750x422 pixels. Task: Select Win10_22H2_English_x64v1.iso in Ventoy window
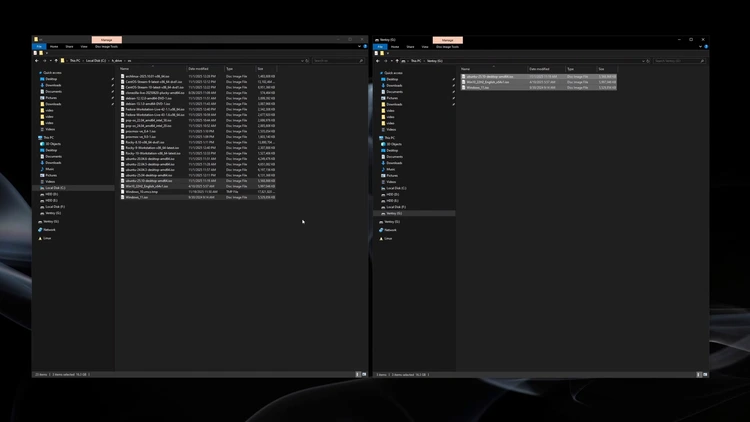[539, 82]
